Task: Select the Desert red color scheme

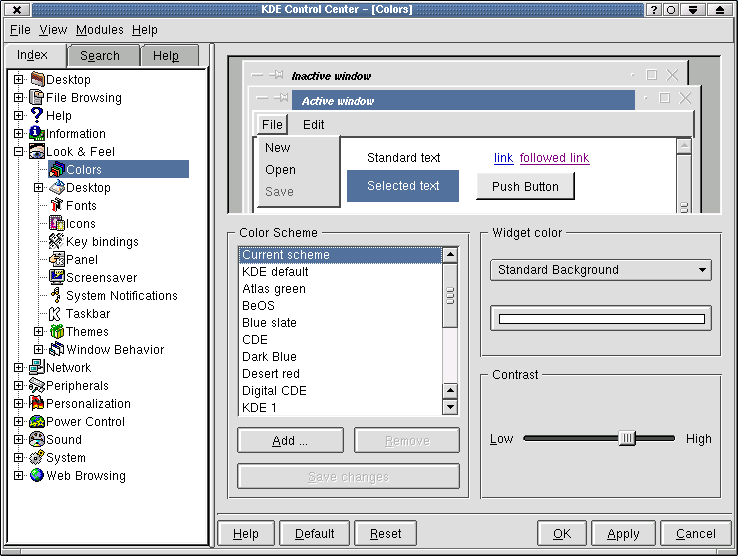Action: click(x=340, y=373)
